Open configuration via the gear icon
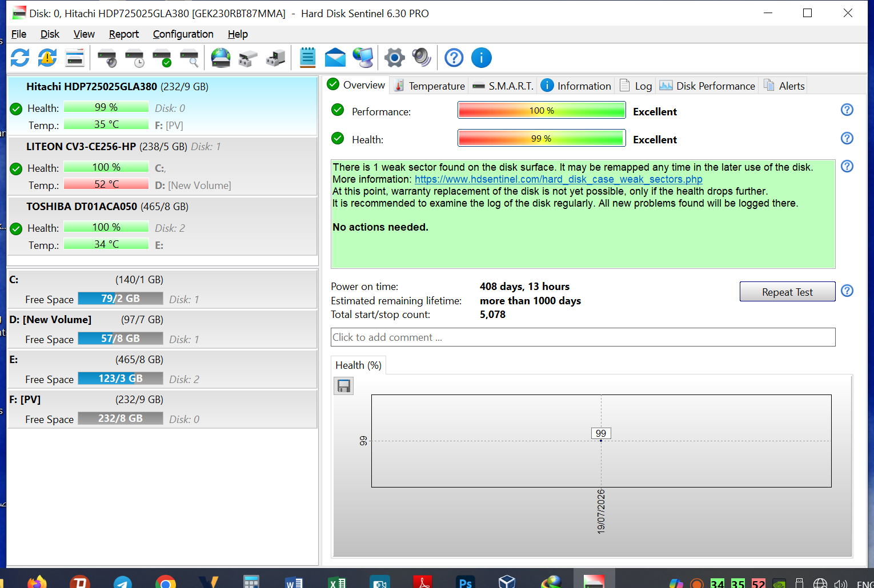Image resolution: width=874 pixels, height=588 pixels. pyautogui.click(x=395, y=58)
